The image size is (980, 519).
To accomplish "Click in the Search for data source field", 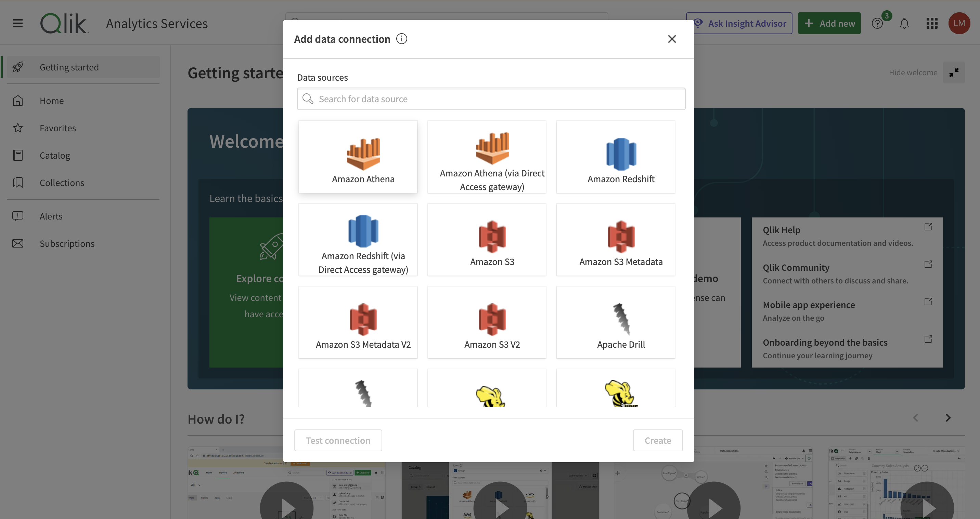I will pyautogui.click(x=491, y=99).
